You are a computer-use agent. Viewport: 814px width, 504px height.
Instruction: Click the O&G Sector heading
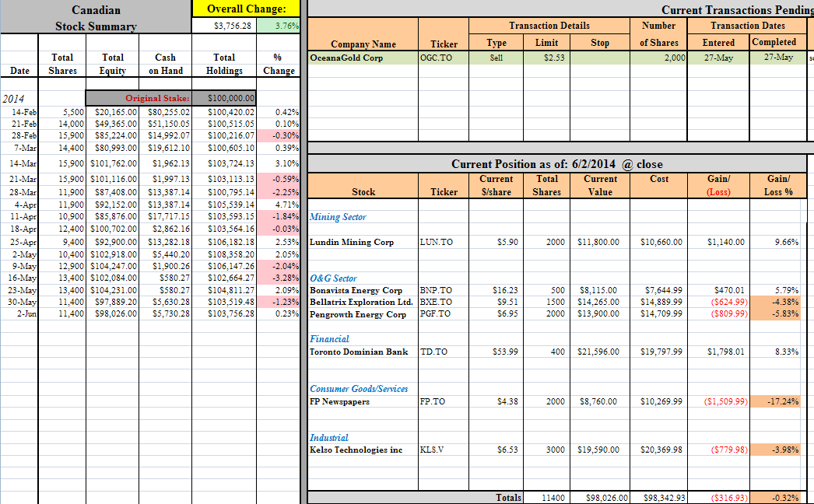pyautogui.click(x=333, y=278)
